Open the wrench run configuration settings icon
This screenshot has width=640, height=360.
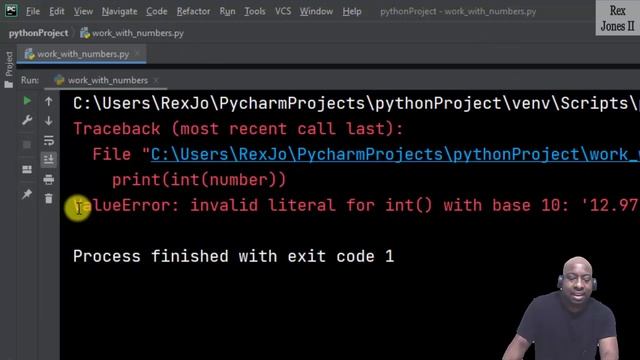[x=27, y=120]
